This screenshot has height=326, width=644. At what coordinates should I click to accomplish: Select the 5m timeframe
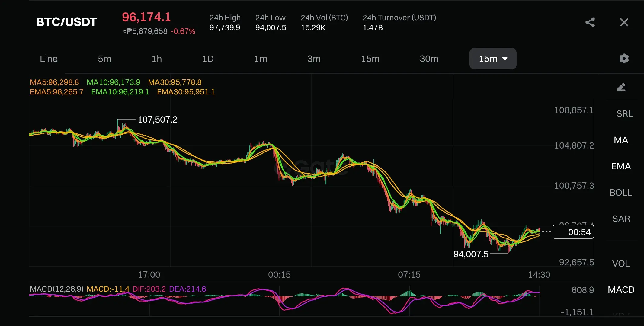(104, 59)
